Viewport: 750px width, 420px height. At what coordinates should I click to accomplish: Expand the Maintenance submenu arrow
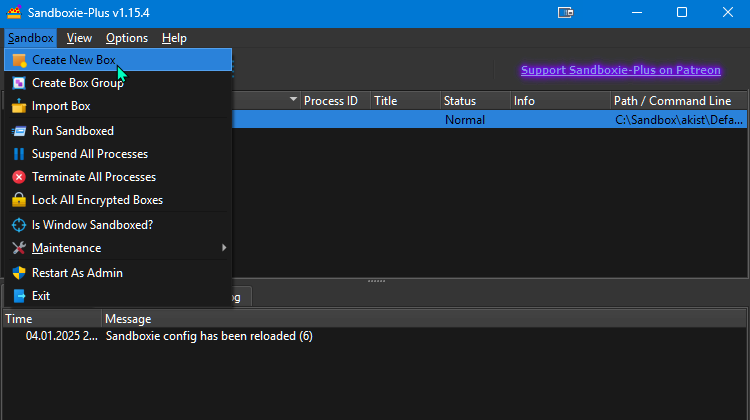224,247
